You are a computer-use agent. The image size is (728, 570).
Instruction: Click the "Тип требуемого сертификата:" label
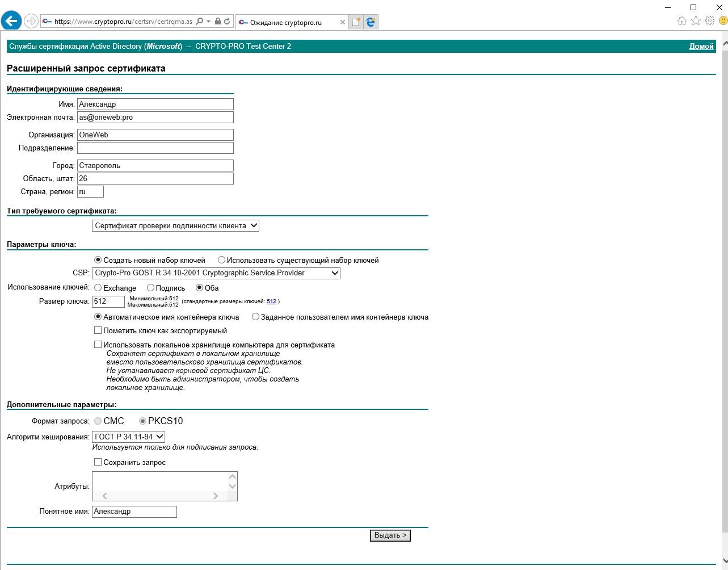point(62,211)
